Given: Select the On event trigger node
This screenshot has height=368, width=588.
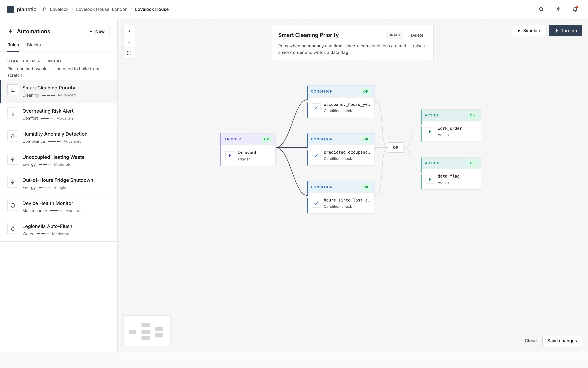Looking at the screenshot, I should 248,150.
